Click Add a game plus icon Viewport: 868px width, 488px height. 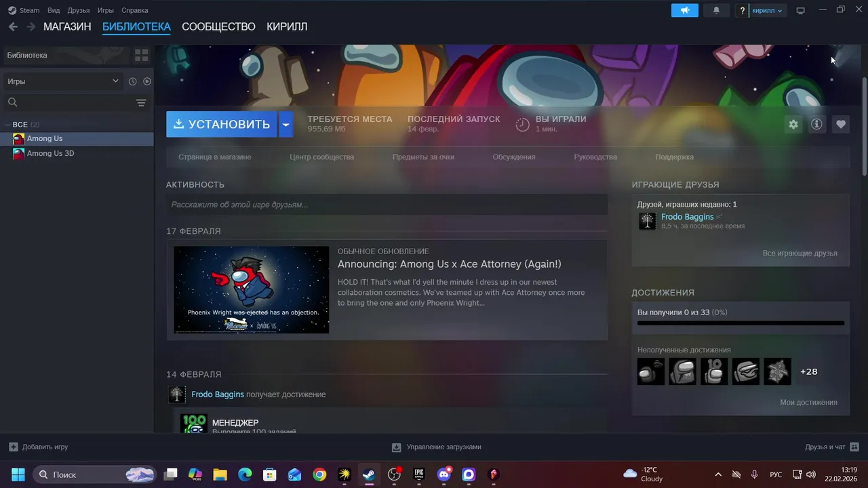tap(14, 447)
